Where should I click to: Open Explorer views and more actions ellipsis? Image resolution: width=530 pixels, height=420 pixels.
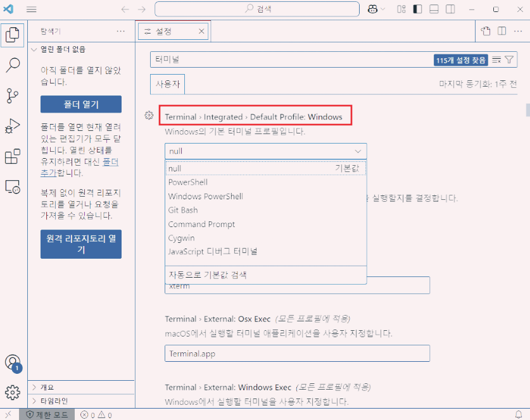click(121, 31)
